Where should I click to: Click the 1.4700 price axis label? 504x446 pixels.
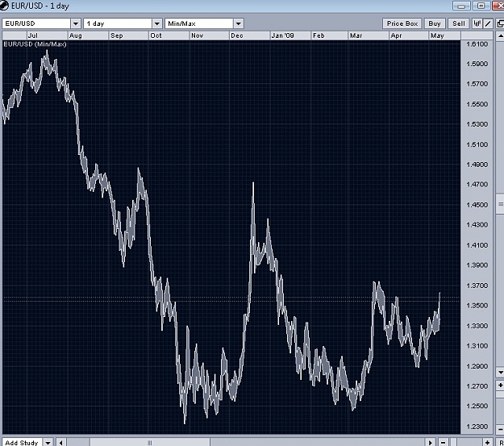pyautogui.click(x=477, y=185)
